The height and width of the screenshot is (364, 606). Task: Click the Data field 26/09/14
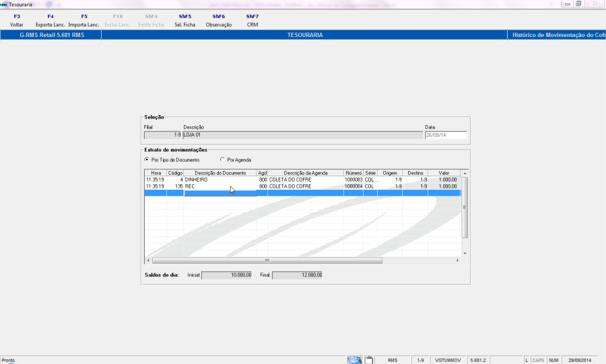click(446, 135)
